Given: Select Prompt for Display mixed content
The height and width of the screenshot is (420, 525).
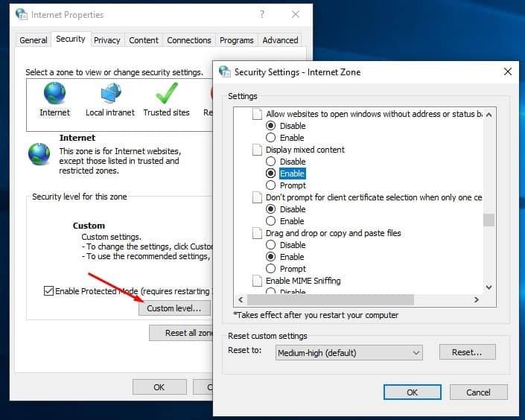Looking at the screenshot, I should pos(270,185).
